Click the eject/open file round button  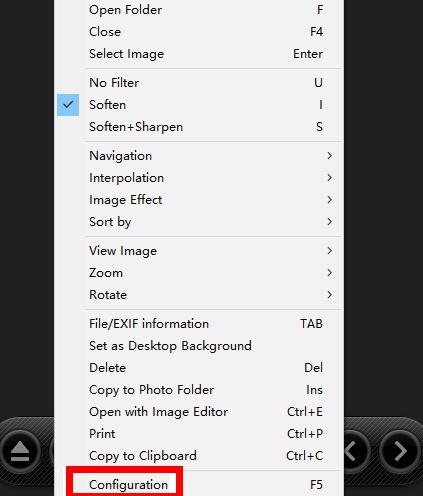coord(20,452)
